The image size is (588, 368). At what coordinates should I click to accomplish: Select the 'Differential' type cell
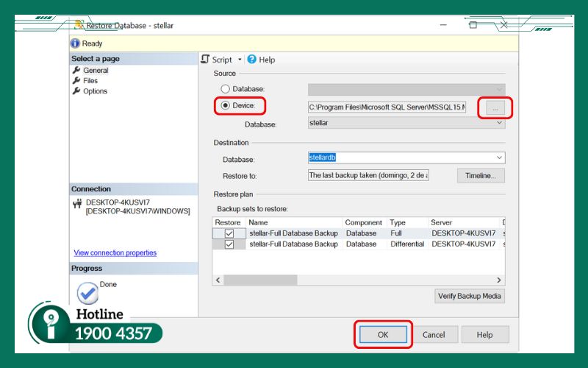tap(407, 244)
